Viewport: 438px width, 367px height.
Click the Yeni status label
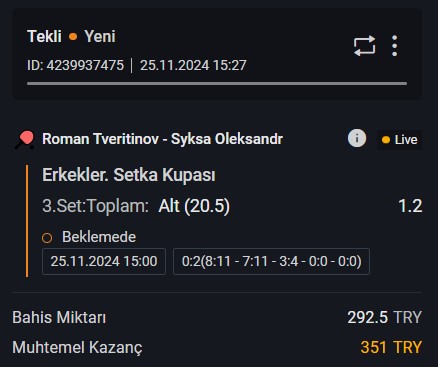pyautogui.click(x=100, y=36)
